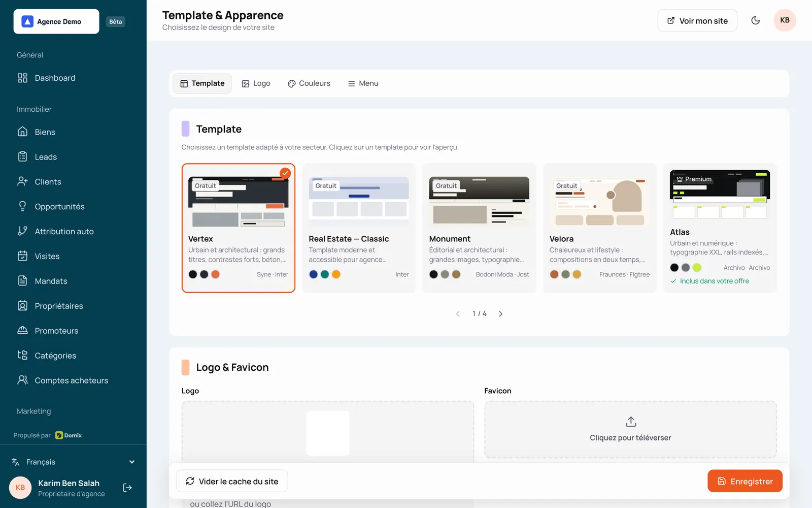Select the Atlas premium template thumbnail
The image size is (812, 508).
720,195
